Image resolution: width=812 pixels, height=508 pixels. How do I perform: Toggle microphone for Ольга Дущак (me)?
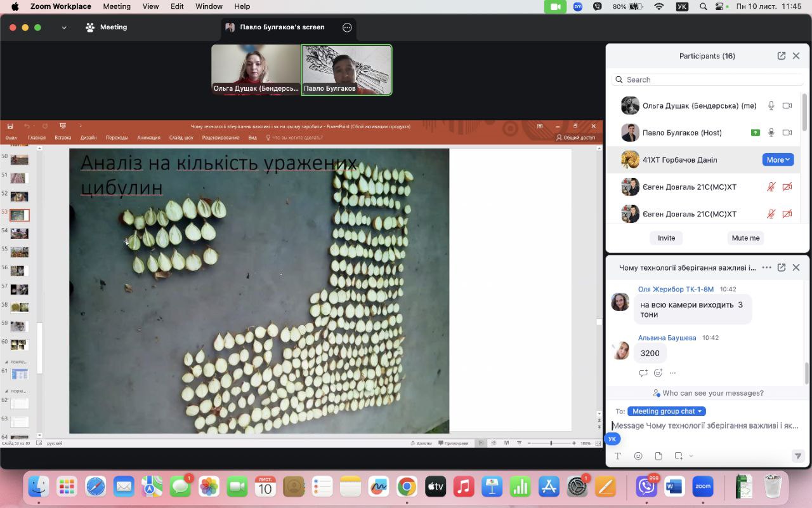[771, 106]
